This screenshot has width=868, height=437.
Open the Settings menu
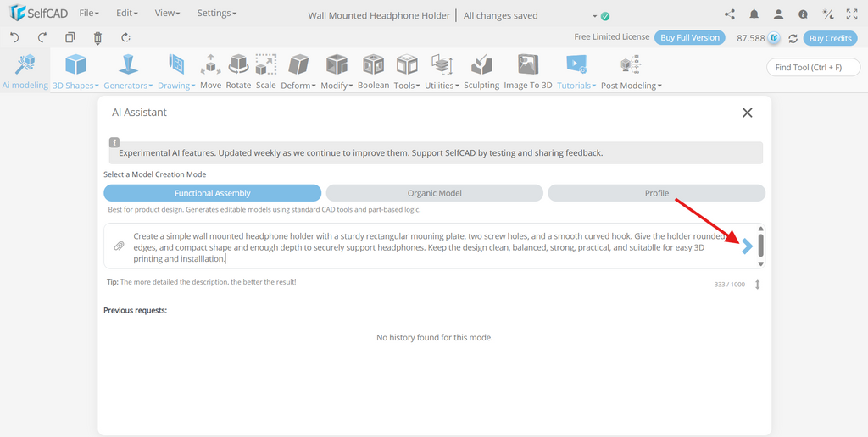click(216, 14)
